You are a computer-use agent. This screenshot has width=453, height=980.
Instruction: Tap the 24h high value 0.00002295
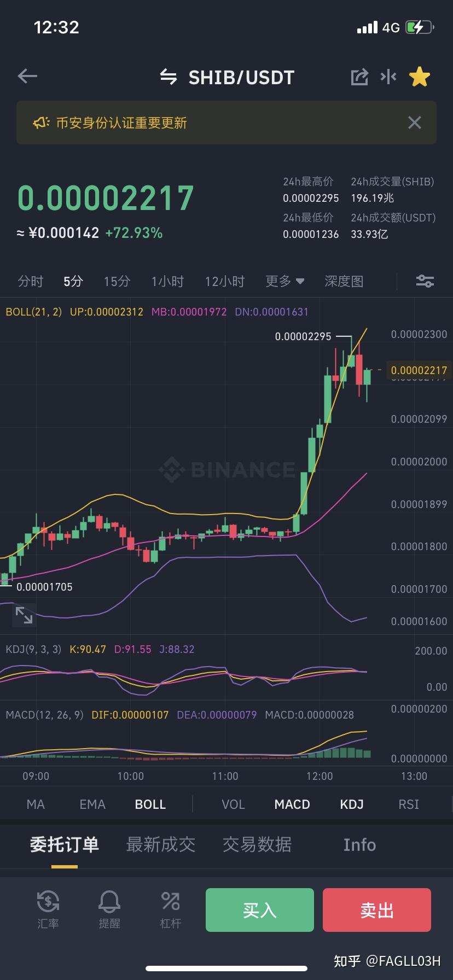pyautogui.click(x=311, y=198)
